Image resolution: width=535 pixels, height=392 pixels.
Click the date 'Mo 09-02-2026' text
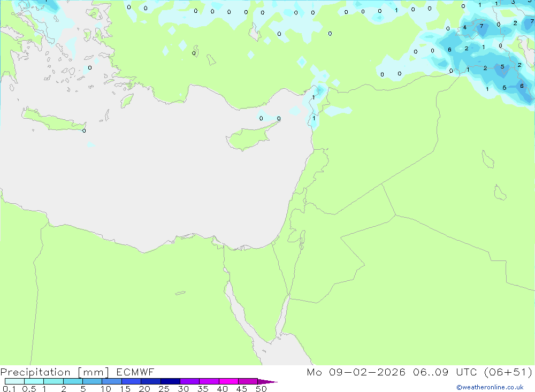click(x=356, y=372)
